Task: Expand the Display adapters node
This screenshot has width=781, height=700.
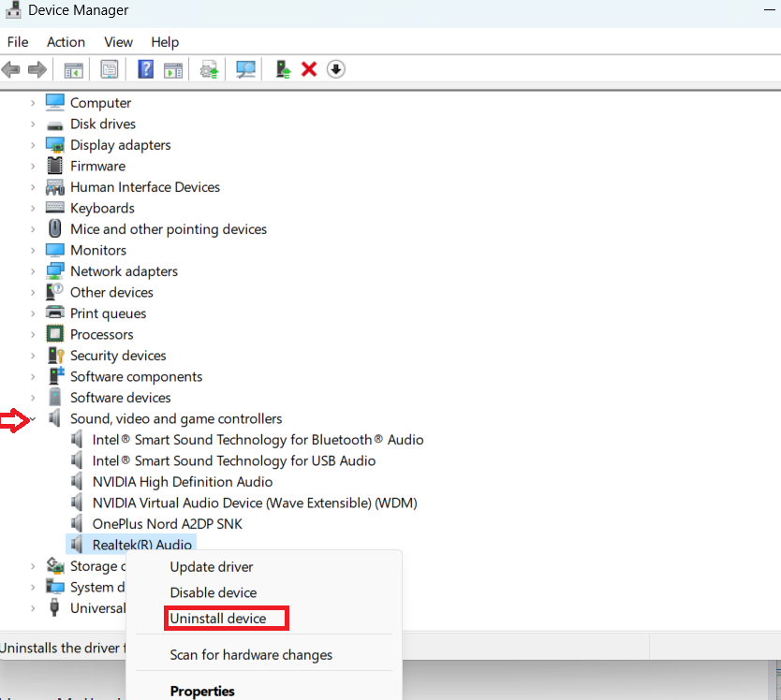Action: pos(33,145)
